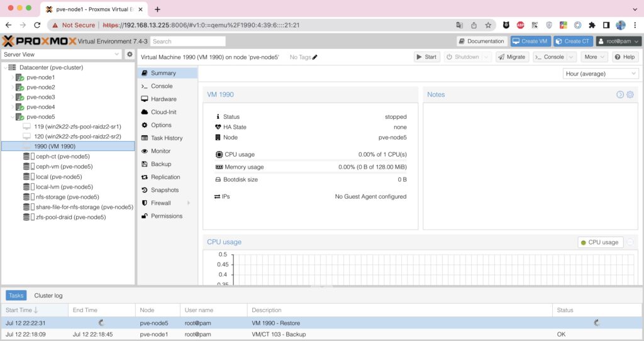The width and height of the screenshot is (644, 341).
Task: Click the Start VM button
Action: point(427,57)
